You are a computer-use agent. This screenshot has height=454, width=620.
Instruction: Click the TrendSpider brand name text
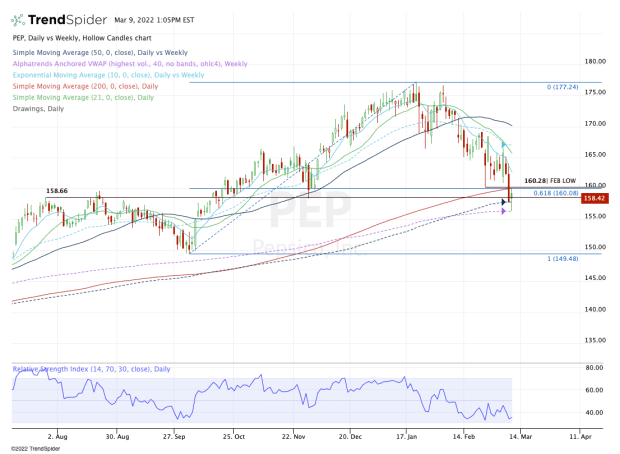[67, 20]
